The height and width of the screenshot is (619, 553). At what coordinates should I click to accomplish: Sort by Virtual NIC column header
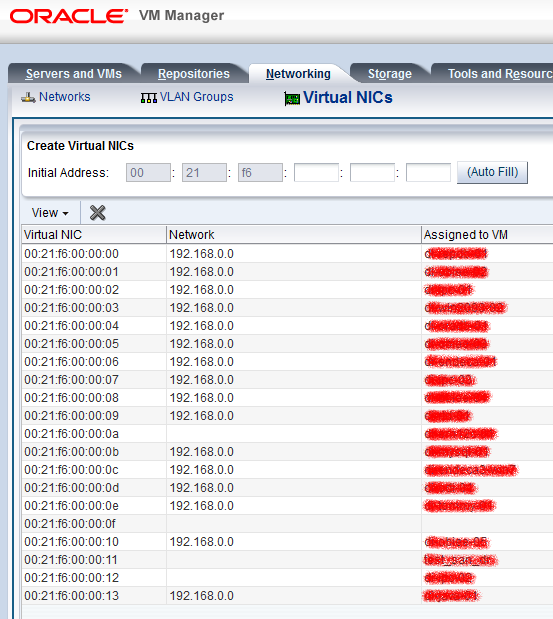click(94, 235)
